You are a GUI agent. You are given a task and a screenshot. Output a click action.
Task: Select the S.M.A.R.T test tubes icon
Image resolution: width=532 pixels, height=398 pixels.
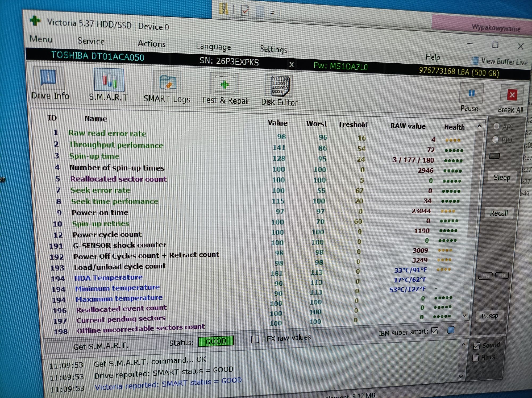point(109,80)
